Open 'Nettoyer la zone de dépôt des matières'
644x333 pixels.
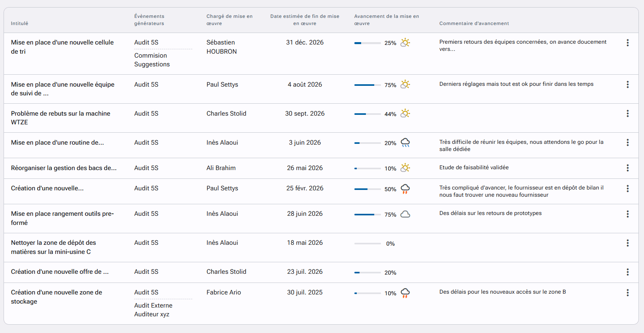point(54,247)
